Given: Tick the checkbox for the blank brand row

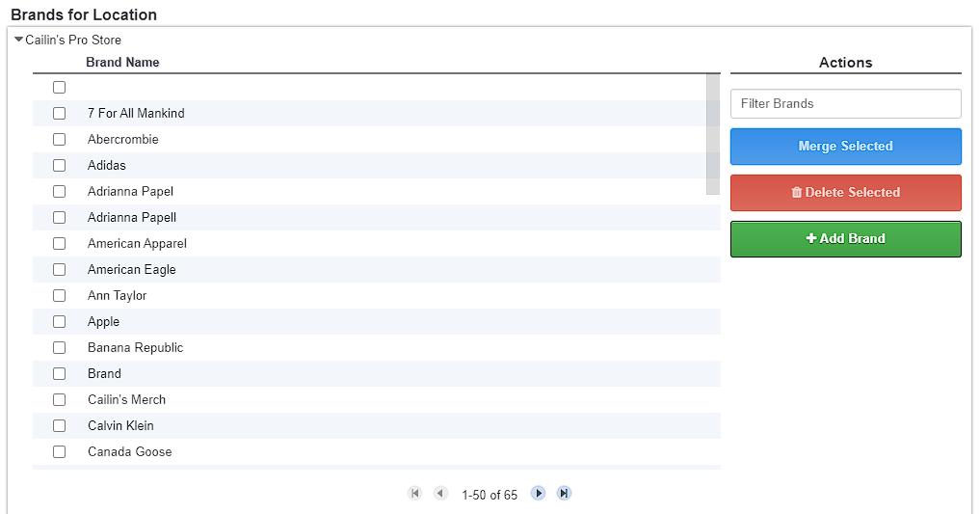Looking at the screenshot, I should coord(60,87).
